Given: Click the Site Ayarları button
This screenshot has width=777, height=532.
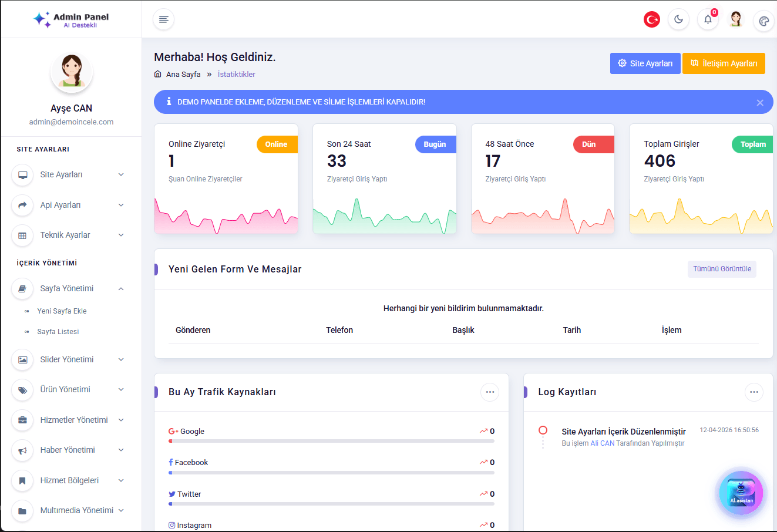Looking at the screenshot, I should 645,63.
